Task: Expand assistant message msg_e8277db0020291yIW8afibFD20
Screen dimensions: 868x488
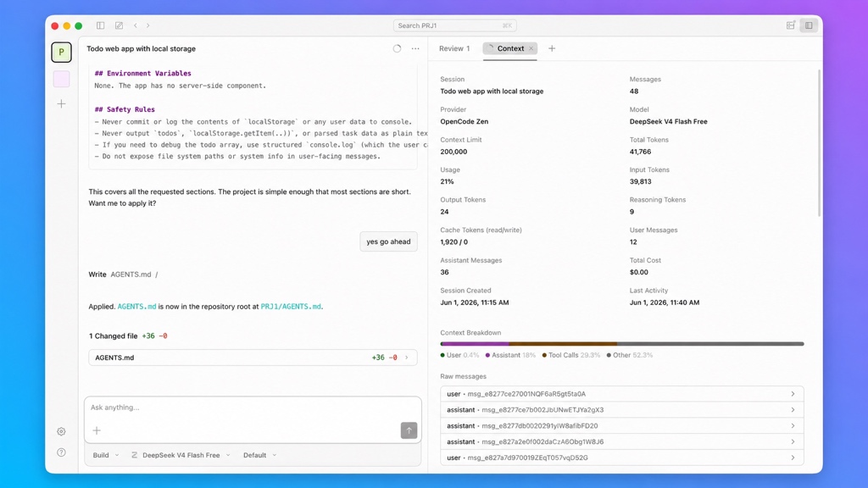Action: [x=621, y=426]
